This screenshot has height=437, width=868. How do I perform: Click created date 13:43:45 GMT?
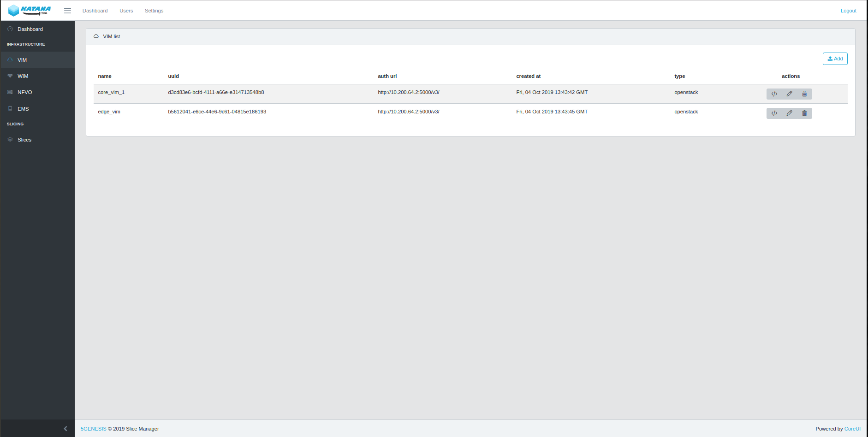552,112
